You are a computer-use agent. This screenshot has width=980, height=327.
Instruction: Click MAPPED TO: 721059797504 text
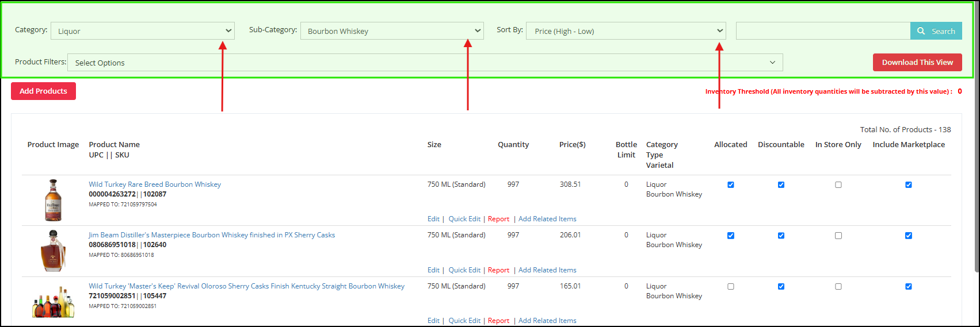[123, 205]
